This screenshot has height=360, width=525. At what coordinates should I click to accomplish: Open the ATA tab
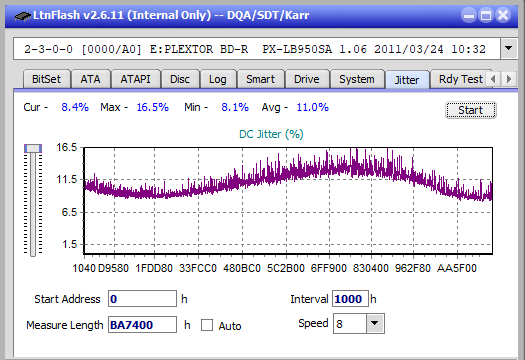tap(91, 79)
